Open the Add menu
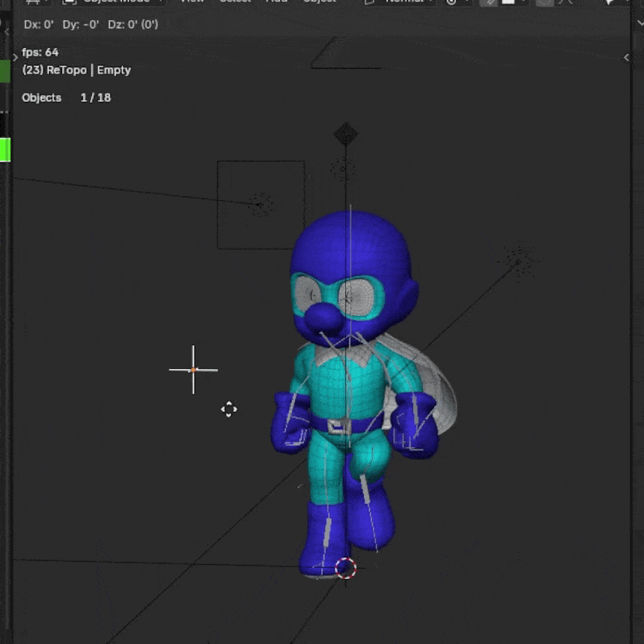This screenshot has width=644, height=644. click(277, 2)
